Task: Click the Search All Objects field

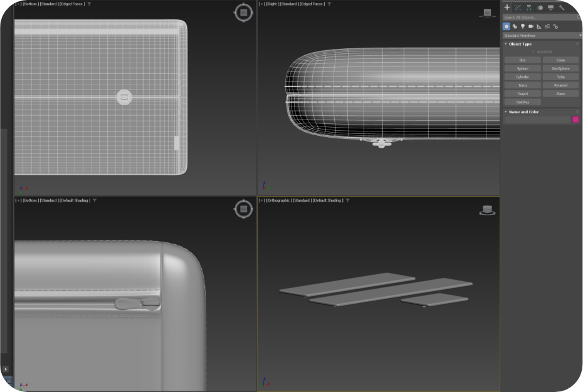Action: click(539, 17)
